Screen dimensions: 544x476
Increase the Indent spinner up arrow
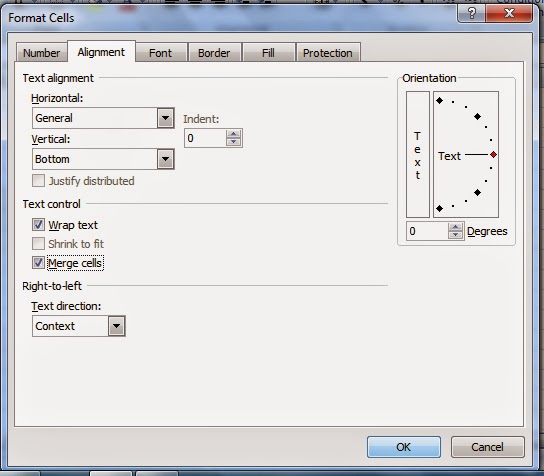point(233,134)
